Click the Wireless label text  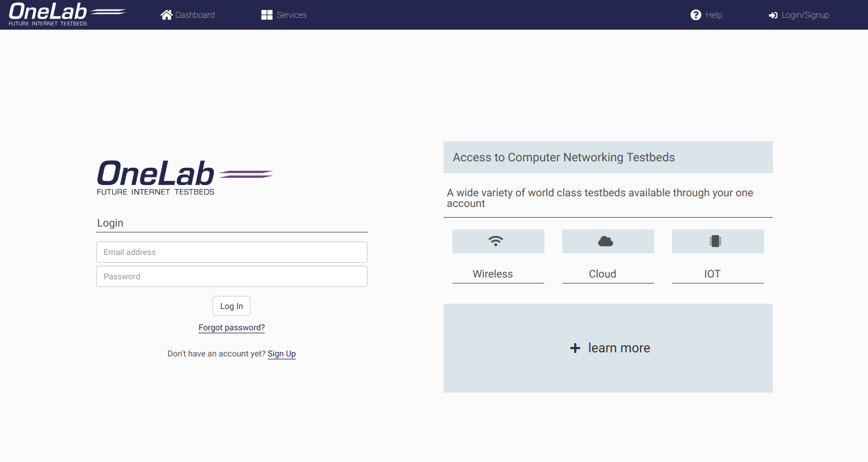(x=493, y=274)
